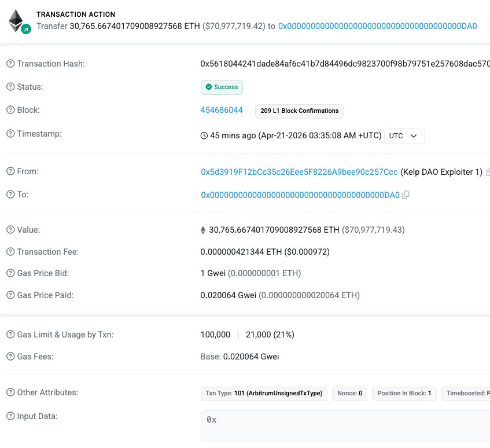Viewport: 490px width, 448px height.
Task: Click the gas usage 21,000 (21%)
Action: coord(270,335)
